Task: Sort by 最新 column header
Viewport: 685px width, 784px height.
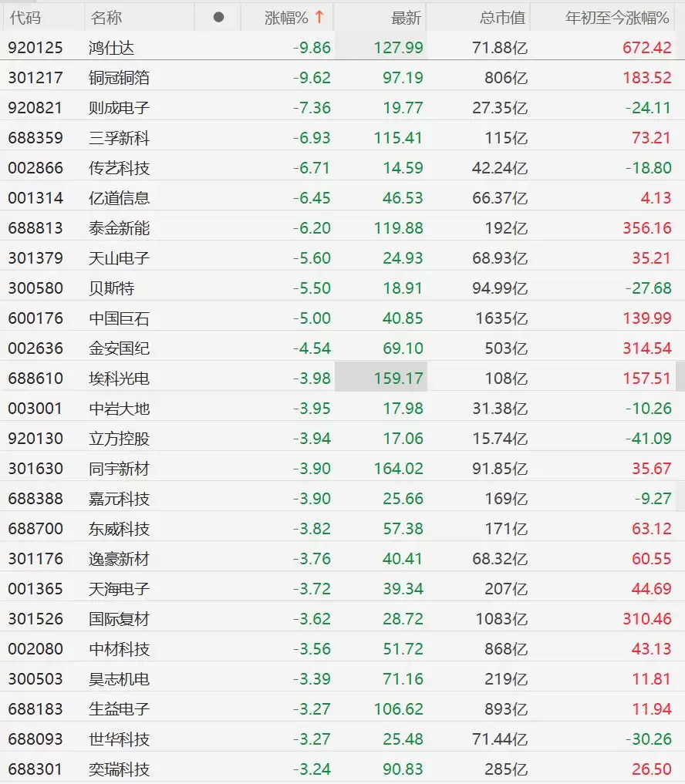Action: point(406,18)
